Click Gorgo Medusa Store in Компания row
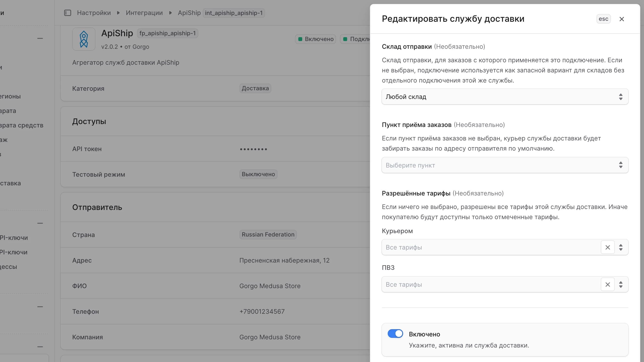Viewport: 644px width, 362px height. pyautogui.click(x=270, y=337)
